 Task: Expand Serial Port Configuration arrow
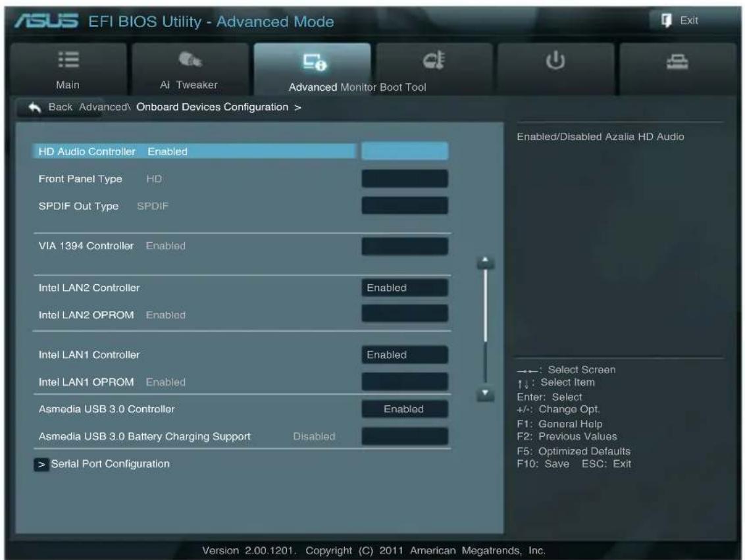pos(41,464)
